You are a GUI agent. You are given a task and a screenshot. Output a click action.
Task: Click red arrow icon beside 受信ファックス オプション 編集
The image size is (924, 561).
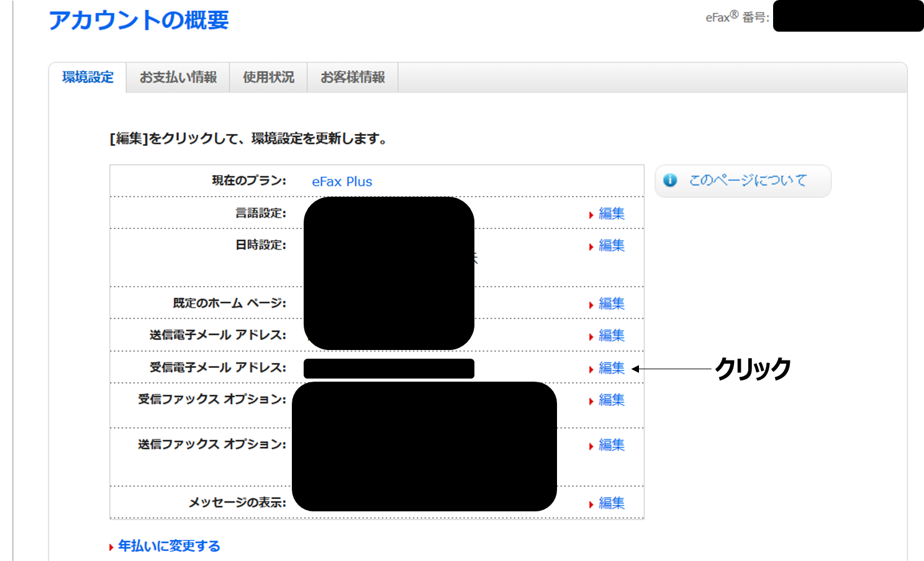[x=591, y=402]
